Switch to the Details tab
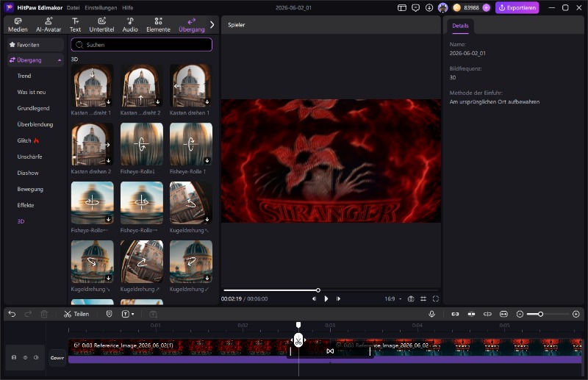Screen dimensions: 588x380 point(460,26)
